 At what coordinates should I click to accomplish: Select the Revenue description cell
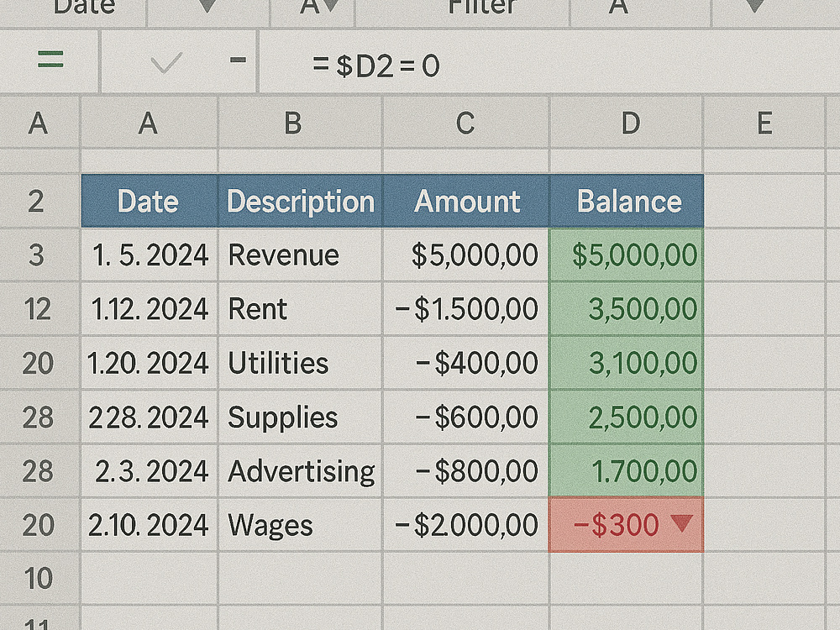(x=301, y=255)
